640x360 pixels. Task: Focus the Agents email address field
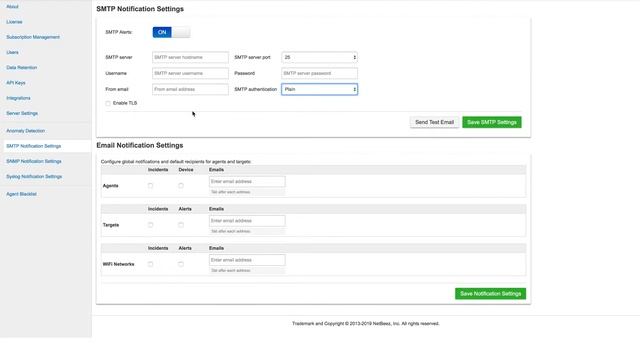247,182
